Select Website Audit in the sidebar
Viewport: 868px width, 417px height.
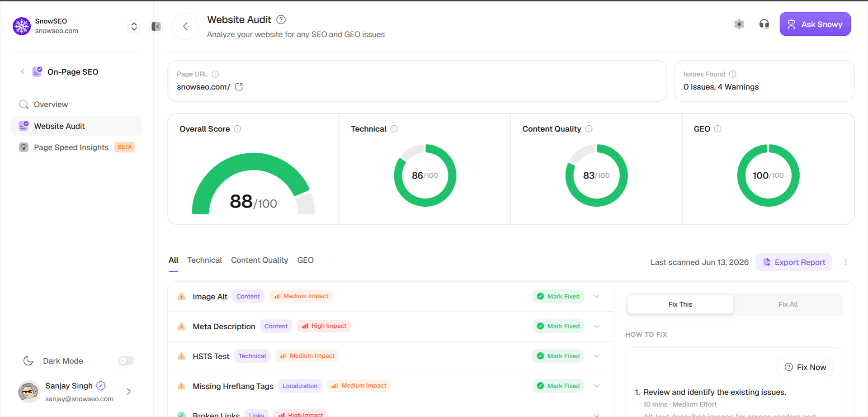click(76, 126)
